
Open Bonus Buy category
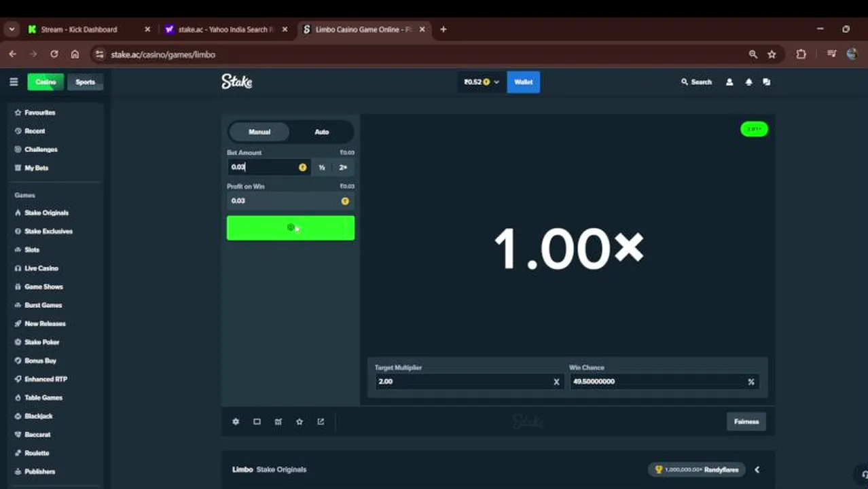40,361
